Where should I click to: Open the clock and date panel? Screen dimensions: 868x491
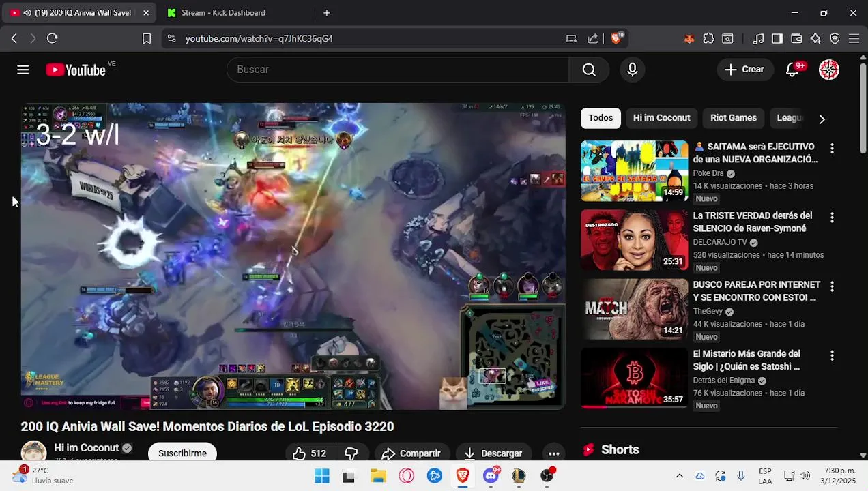pyautogui.click(x=840, y=476)
